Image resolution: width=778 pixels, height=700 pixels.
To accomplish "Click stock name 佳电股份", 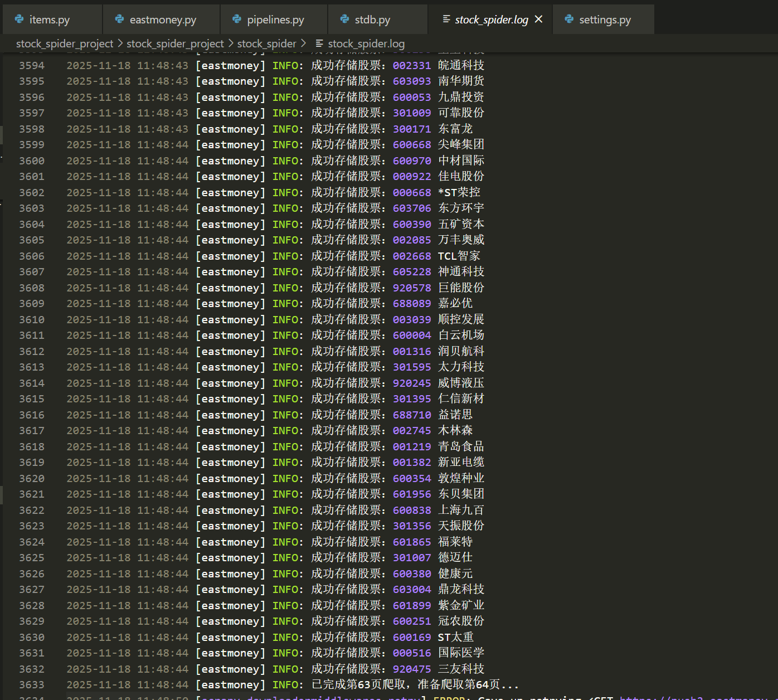I will coord(461,177).
